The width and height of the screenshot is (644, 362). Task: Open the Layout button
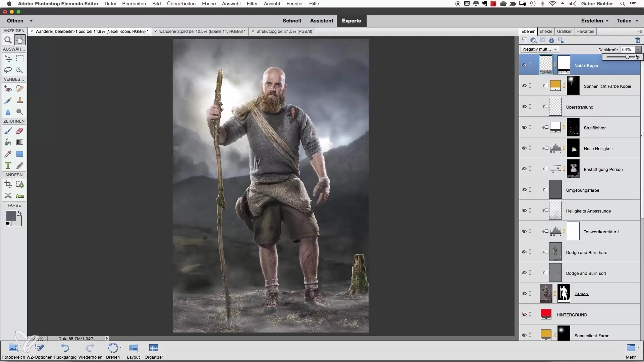pyautogui.click(x=133, y=351)
